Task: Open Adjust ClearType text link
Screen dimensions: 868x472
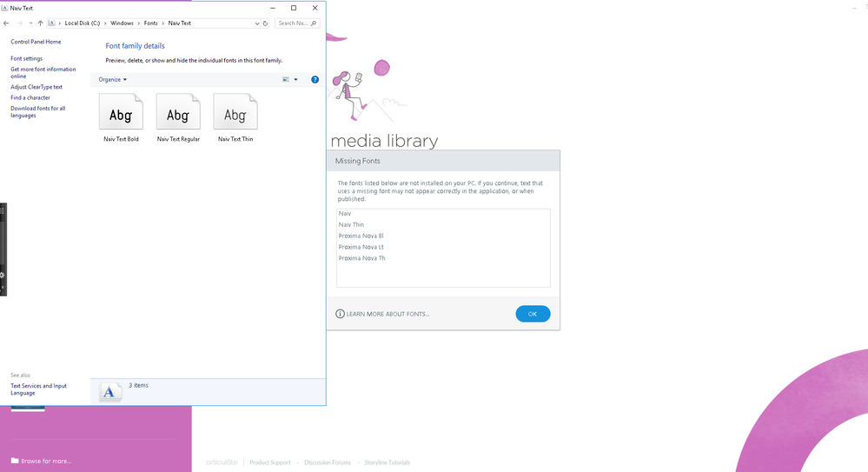Action: click(36, 87)
